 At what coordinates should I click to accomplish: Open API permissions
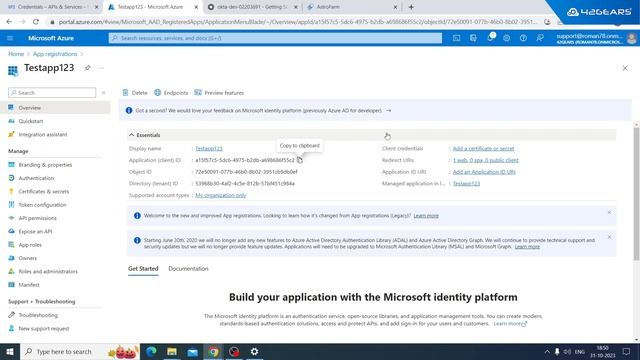pyautogui.click(x=37, y=218)
